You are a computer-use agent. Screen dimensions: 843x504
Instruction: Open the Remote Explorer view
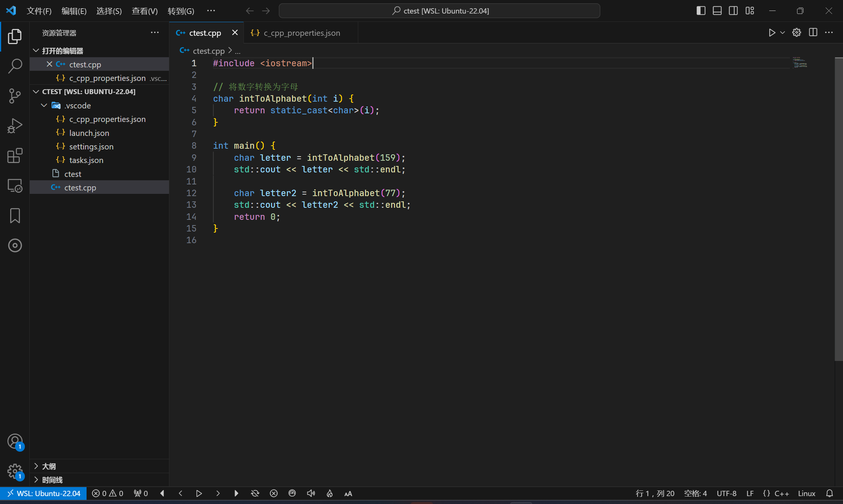pos(15,186)
